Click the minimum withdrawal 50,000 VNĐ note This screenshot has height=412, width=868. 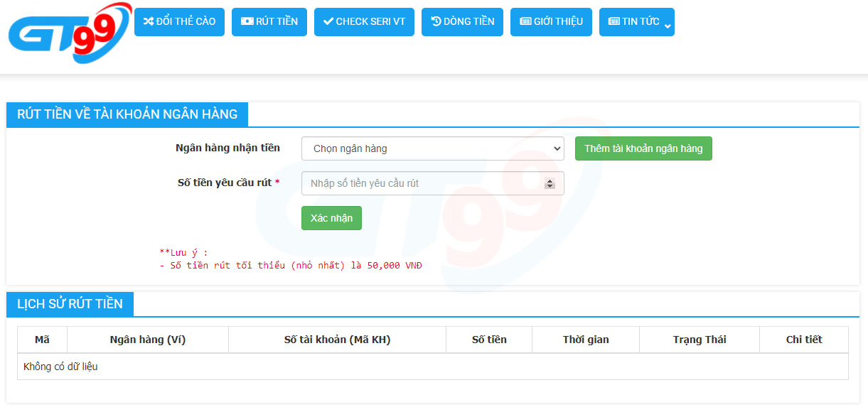291,265
